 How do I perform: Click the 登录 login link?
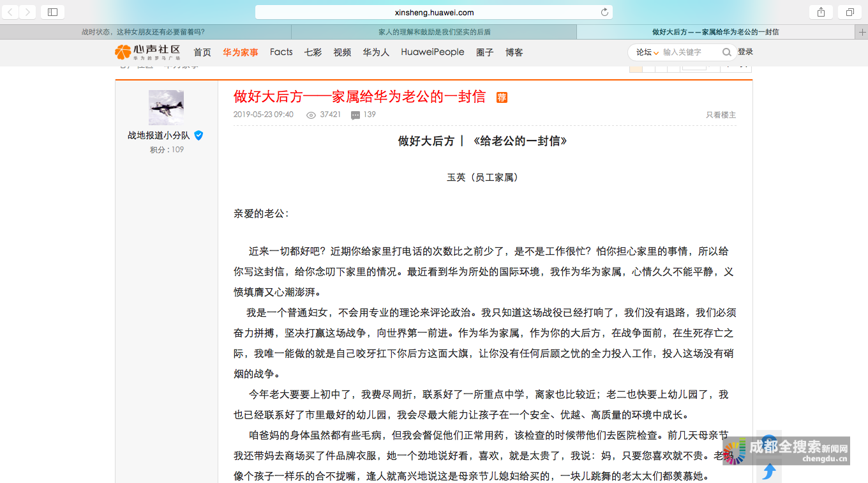click(x=745, y=52)
